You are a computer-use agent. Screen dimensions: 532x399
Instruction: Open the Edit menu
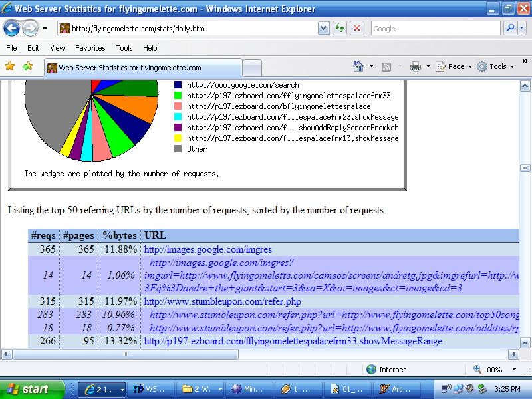tap(33, 48)
